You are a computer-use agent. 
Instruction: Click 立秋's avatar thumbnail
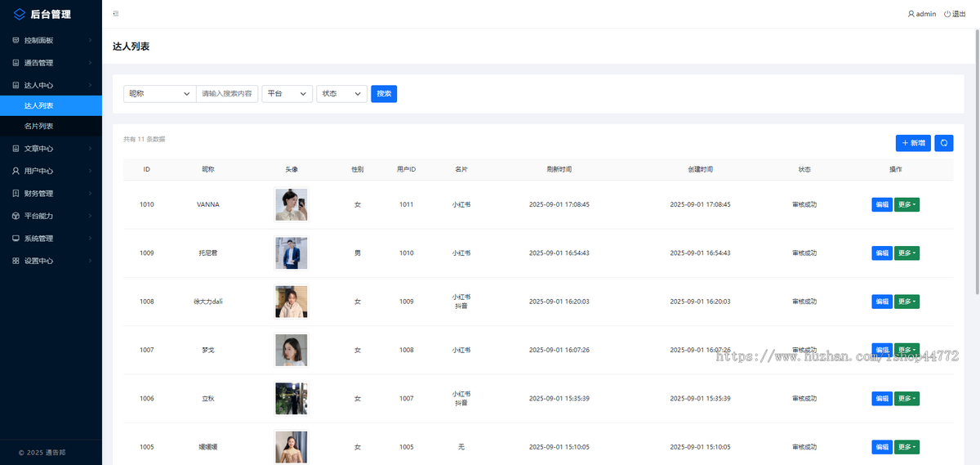292,399
